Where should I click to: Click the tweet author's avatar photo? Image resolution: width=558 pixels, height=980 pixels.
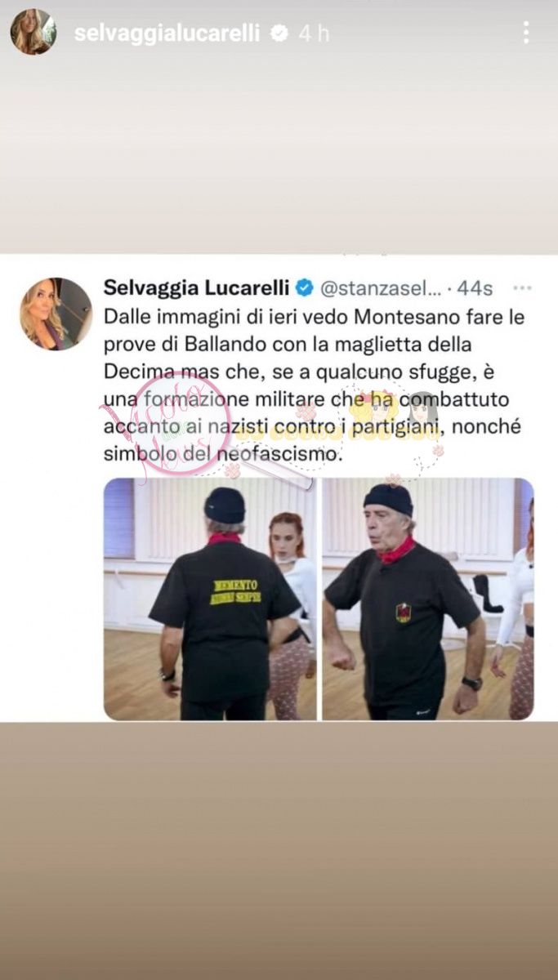(56, 314)
